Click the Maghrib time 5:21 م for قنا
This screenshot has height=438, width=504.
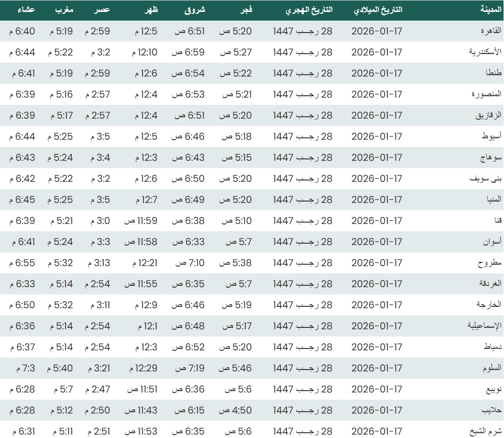61,221
